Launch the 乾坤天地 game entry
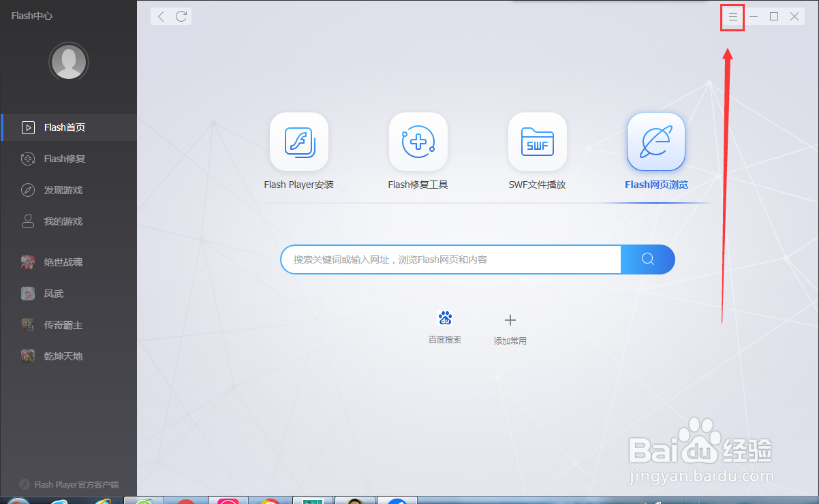Viewport: 819px width, 504px height. pos(68,356)
